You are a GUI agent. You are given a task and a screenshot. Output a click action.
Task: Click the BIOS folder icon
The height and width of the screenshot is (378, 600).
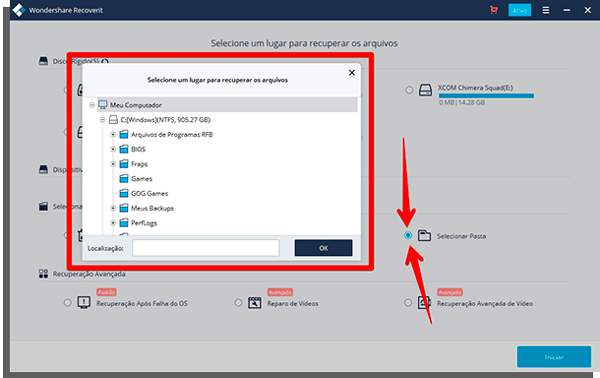[124, 149]
